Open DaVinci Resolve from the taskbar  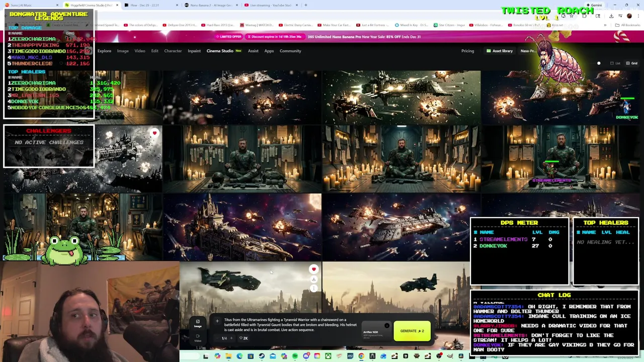point(461,356)
